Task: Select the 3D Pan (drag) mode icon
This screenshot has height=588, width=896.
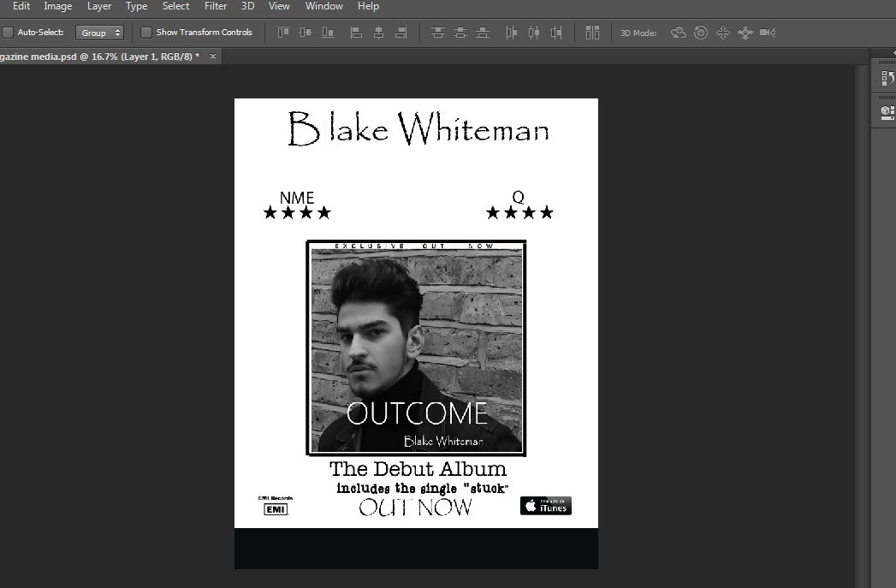Action: pos(722,33)
